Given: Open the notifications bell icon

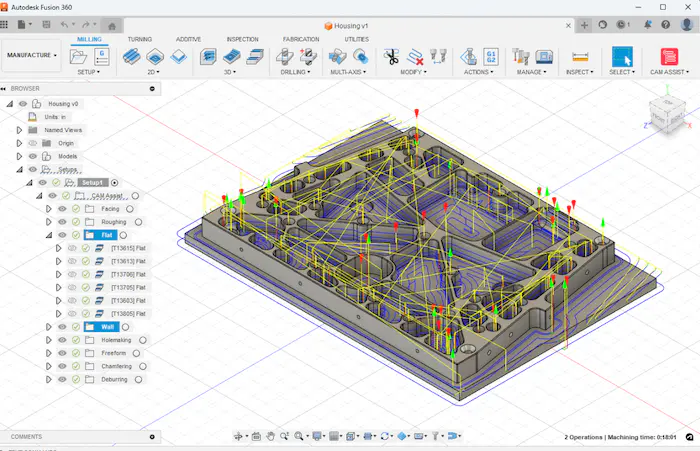Looking at the screenshot, I should 647,25.
